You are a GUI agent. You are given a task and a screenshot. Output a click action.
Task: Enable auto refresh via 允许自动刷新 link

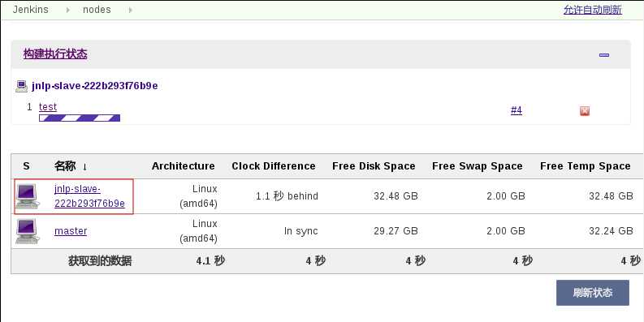click(592, 10)
